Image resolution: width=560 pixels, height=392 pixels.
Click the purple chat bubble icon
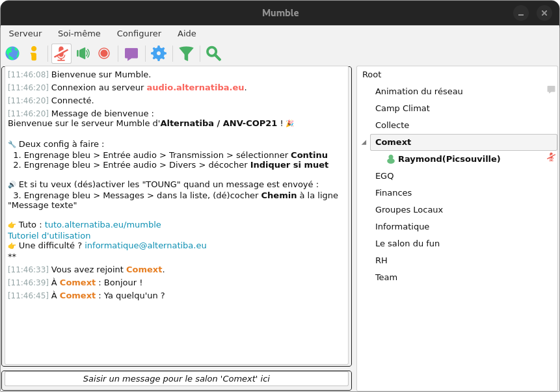point(131,53)
